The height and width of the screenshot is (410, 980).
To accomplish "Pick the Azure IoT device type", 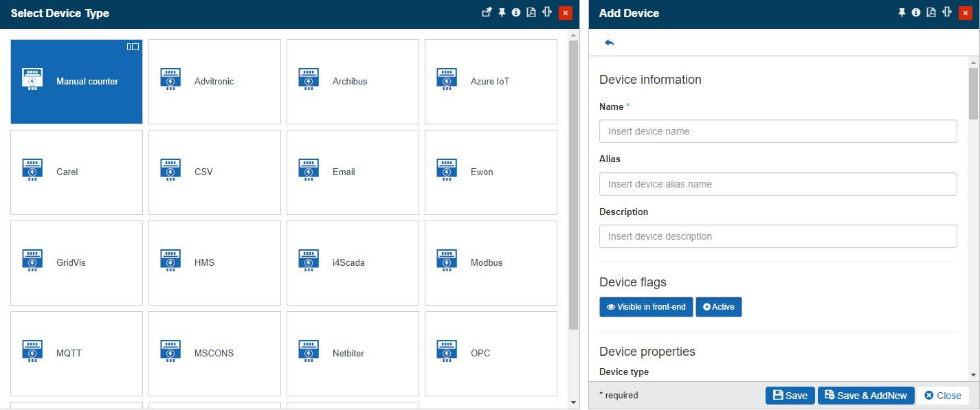I will pyautogui.click(x=491, y=81).
